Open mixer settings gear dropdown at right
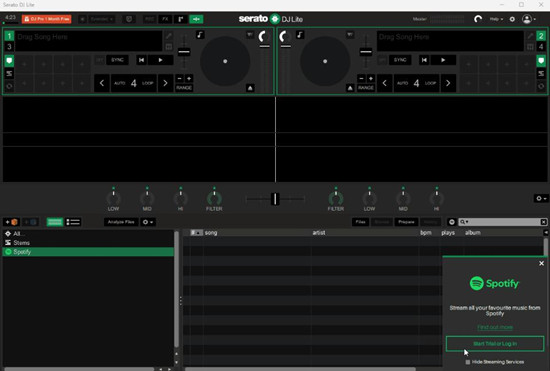This screenshot has height=371, width=550. point(541,198)
